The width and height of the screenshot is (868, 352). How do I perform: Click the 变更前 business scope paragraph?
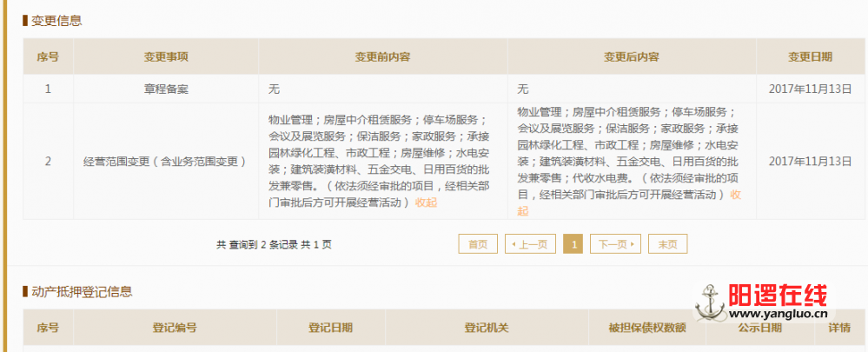point(379,162)
